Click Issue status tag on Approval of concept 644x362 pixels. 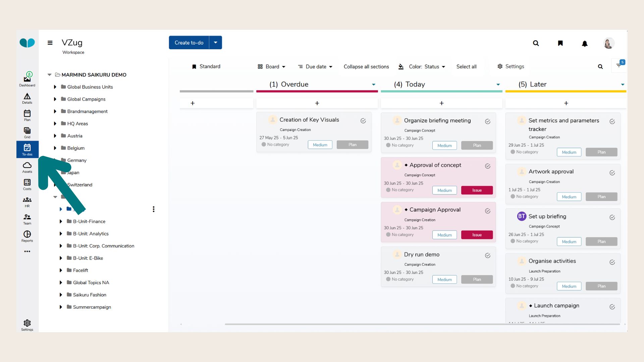pos(477,190)
